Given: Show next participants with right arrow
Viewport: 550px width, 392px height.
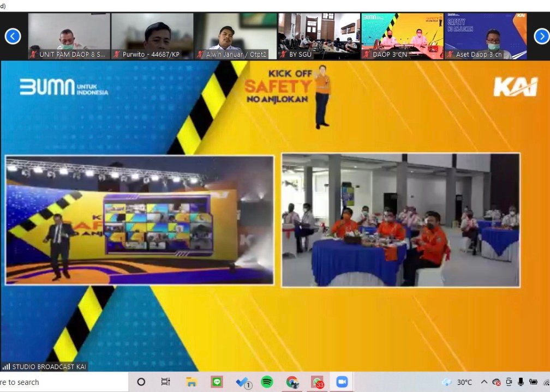Looking at the screenshot, I should point(541,36).
